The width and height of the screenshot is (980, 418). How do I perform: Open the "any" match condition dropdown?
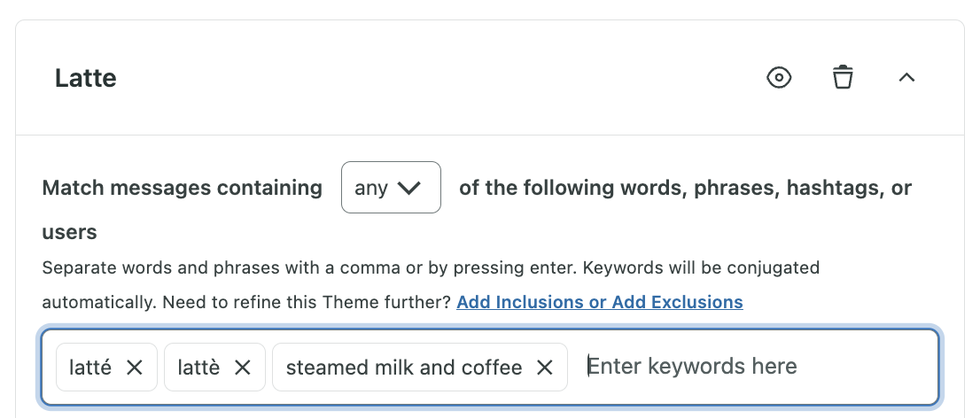pyautogui.click(x=391, y=188)
